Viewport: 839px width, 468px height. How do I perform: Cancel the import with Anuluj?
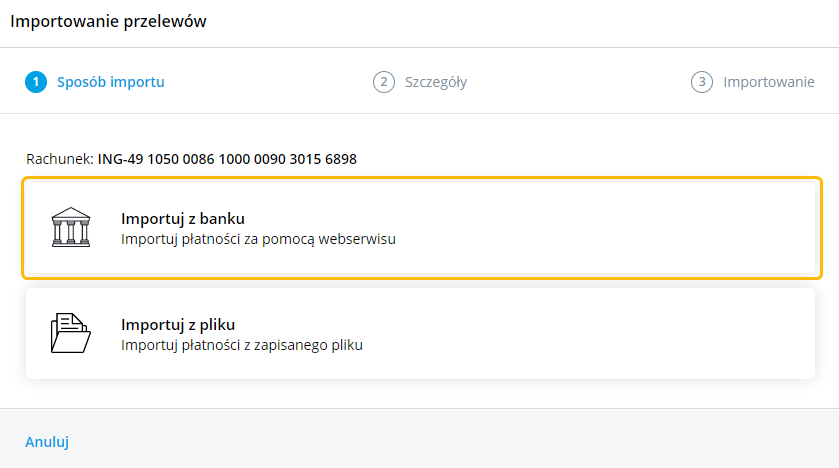click(x=47, y=441)
